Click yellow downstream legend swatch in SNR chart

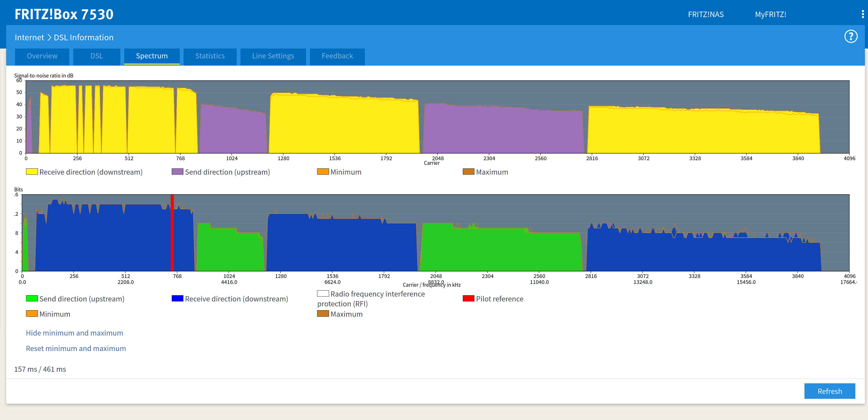click(x=32, y=172)
